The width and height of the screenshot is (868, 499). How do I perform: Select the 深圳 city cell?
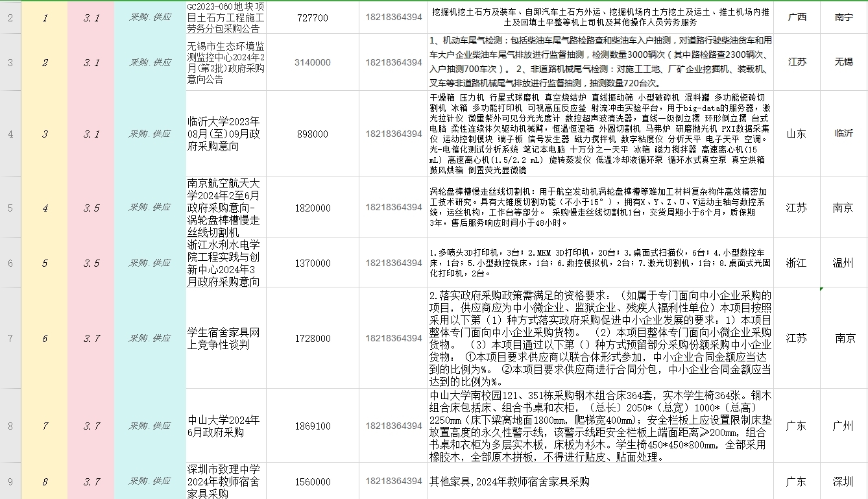[843, 481]
